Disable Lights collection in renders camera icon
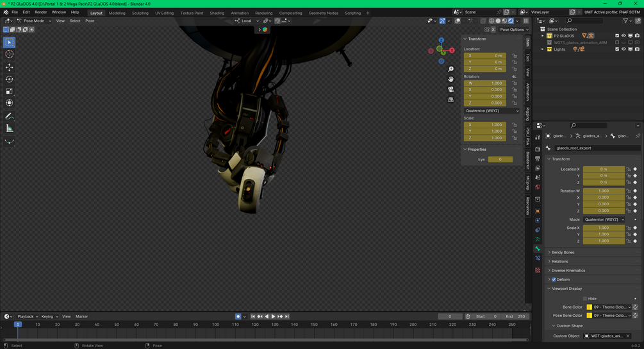The image size is (644, 349). (x=637, y=49)
